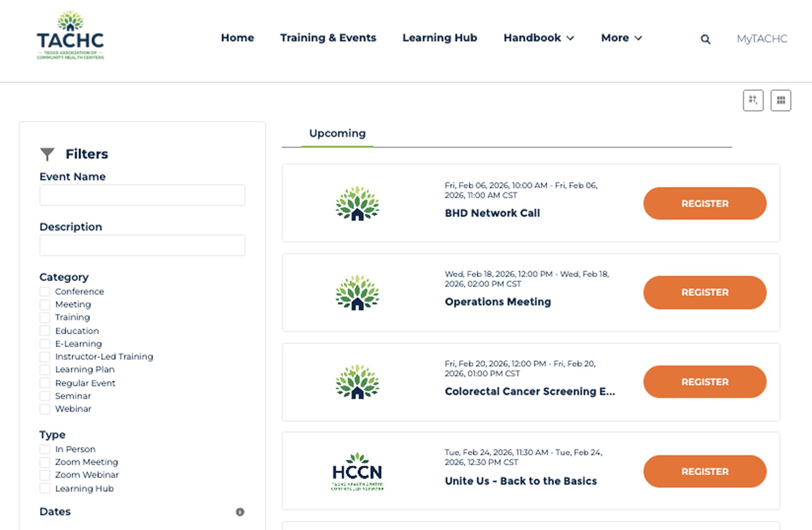This screenshot has height=530, width=812.
Task: Select the Upcoming tab
Action: tap(337, 133)
